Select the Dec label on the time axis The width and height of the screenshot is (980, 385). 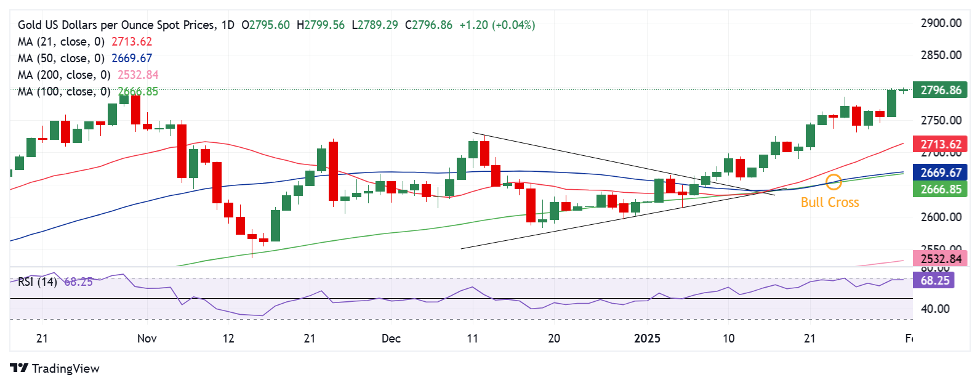coord(391,338)
